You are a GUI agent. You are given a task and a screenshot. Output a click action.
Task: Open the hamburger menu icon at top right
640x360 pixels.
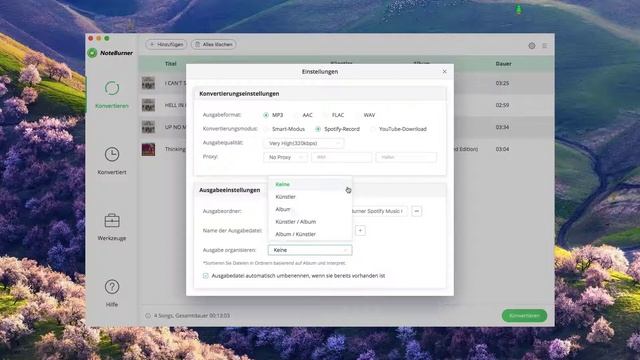[544, 46]
